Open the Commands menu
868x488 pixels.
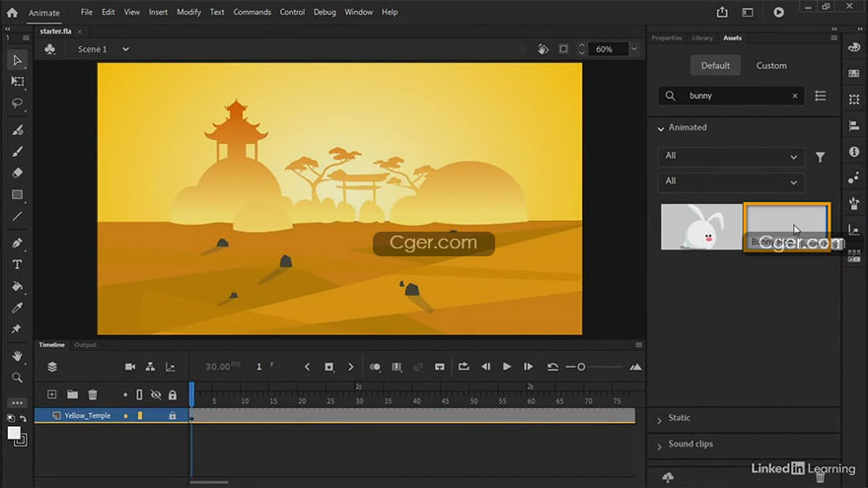252,12
